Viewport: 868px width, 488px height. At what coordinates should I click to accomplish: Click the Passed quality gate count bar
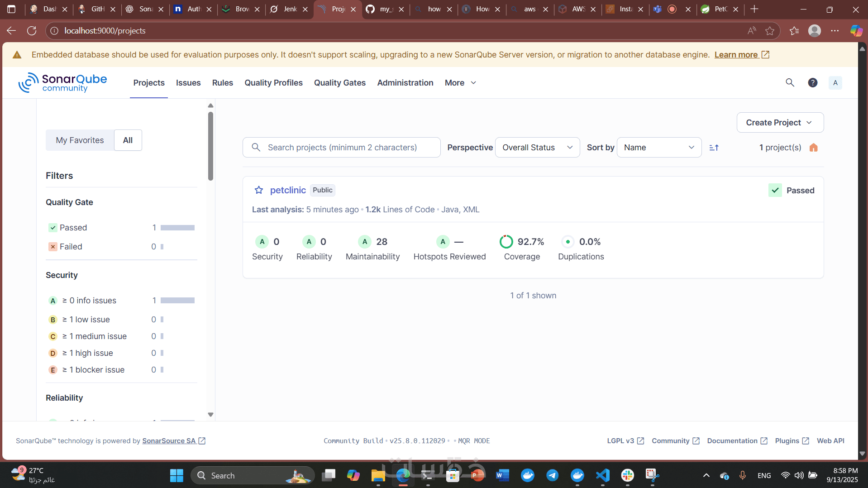[177, 228]
